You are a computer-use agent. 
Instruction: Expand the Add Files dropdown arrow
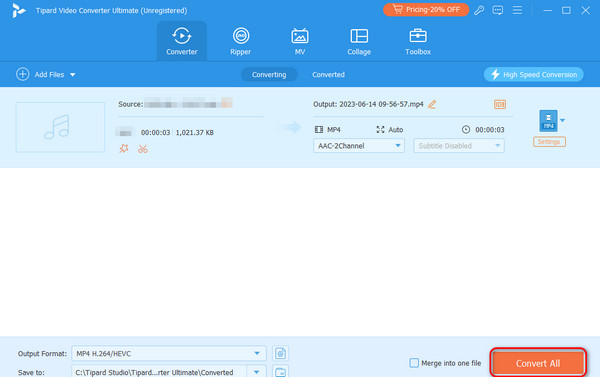(73, 75)
